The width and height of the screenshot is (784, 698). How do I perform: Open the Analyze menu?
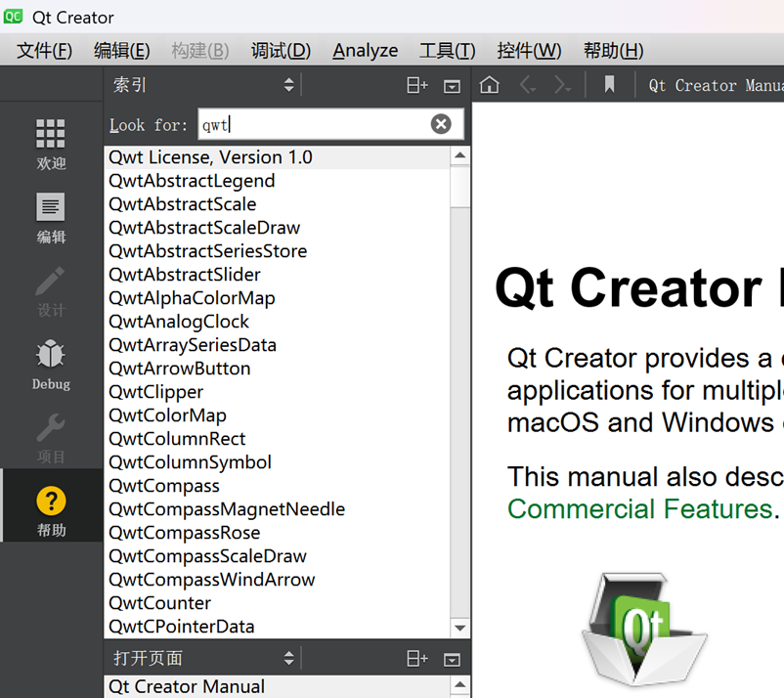click(x=366, y=51)
